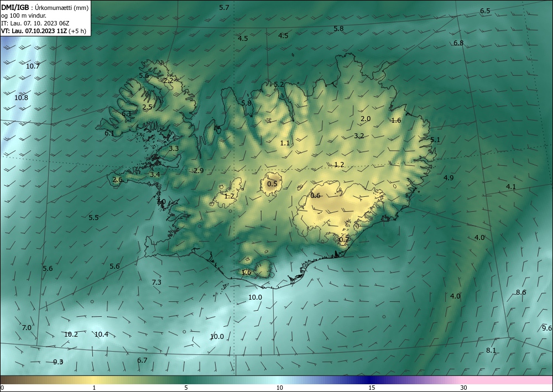The image size is (553, 392).
Task: Click the 9.3 value on the map
Action: pyautogui.click(x=58, y=362)
